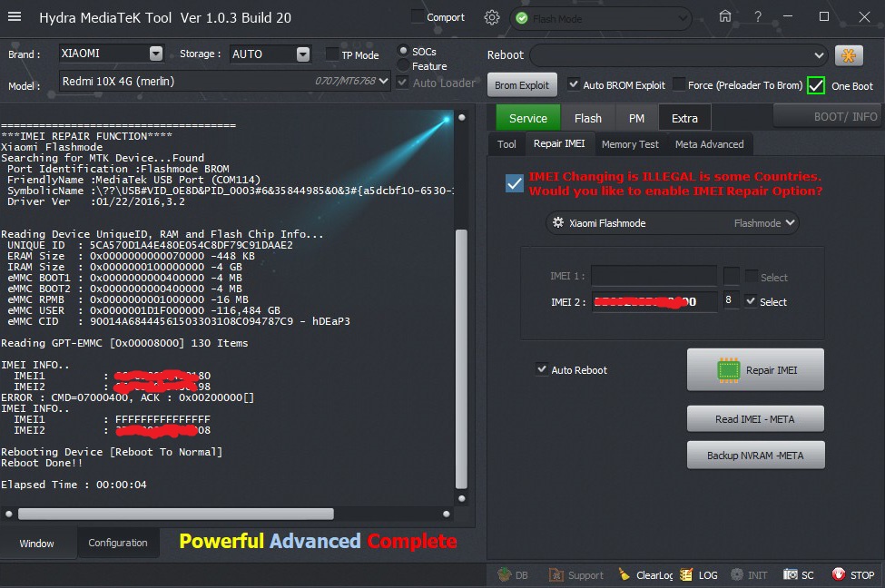
Task: Click the BOOT/ INFO button
Action: point(829,116)
